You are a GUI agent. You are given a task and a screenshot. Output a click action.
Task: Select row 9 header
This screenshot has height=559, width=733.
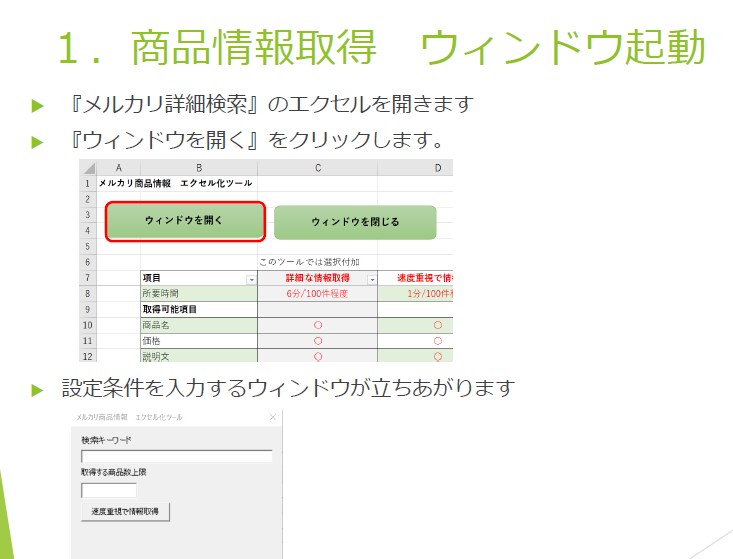(x=88, y=309)
